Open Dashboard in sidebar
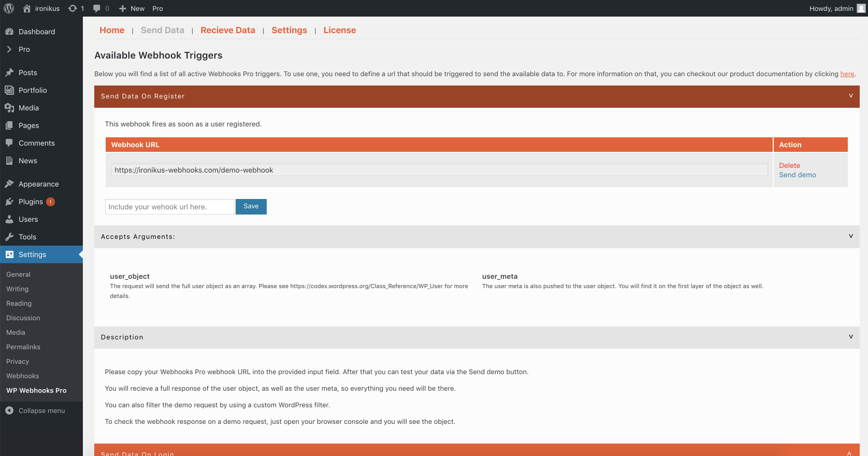Screen dimensions: 868x456 coord(37,32)
